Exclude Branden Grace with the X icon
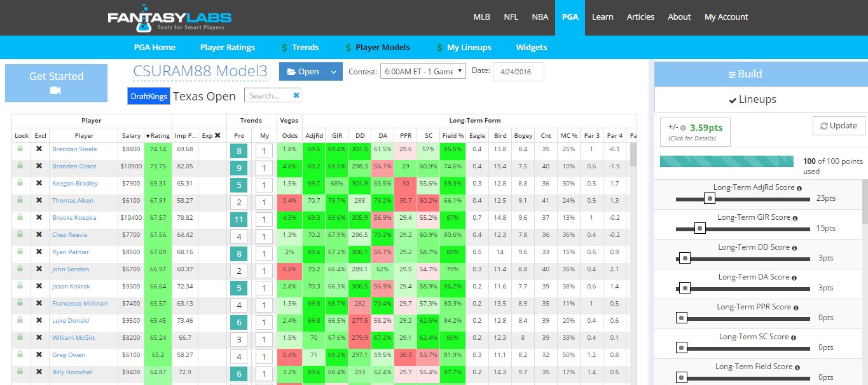Screen dimensions: 868x385 click(39, 166)
